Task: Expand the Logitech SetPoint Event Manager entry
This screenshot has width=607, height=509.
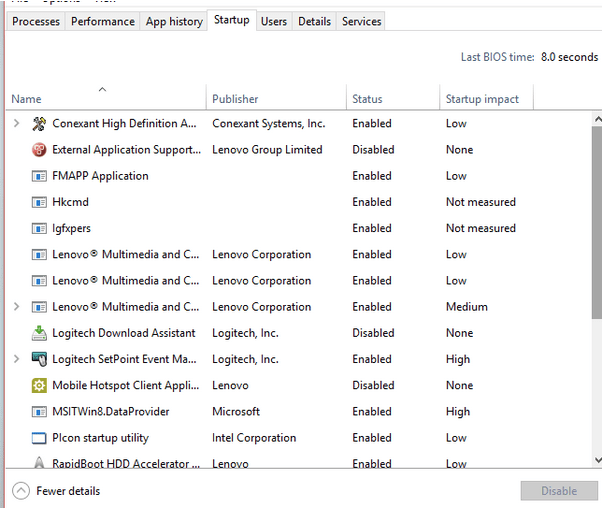Action: click(16, 359)
